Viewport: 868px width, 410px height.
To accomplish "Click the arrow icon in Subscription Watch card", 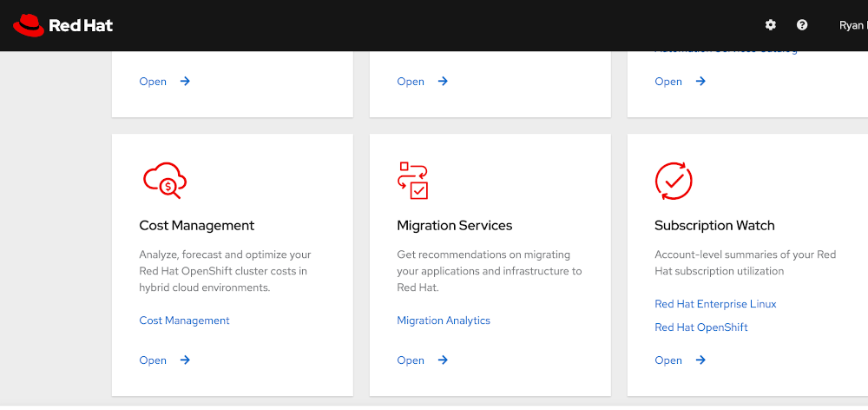I will tap(700, 360).
